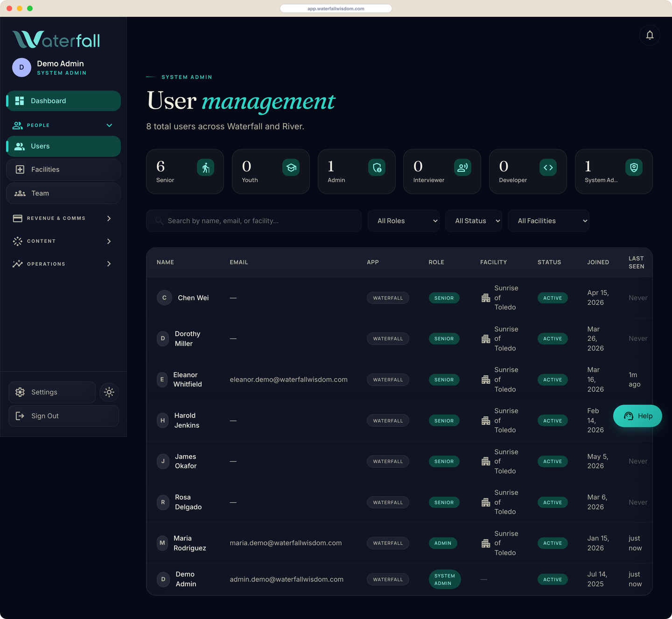
Task: Expand the Content section chevron
Action: point(109,241)
